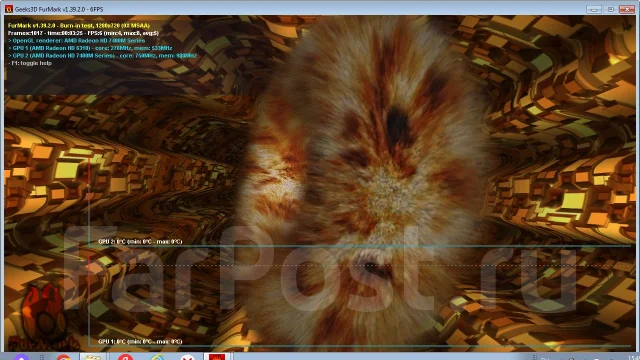
Task: Click the FurMark icon in the title bar
Action: coord(9,9)
